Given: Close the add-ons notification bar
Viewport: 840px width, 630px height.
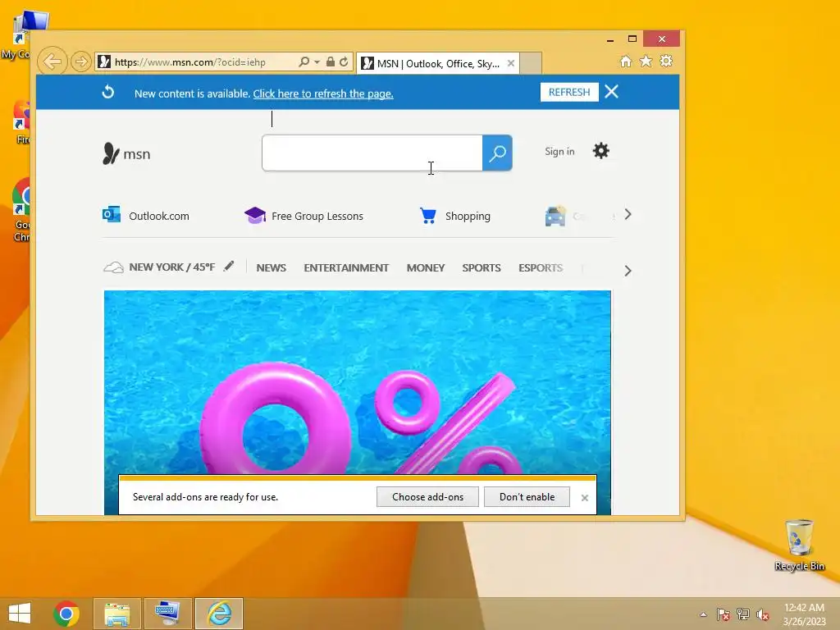Looking at the screenshot, I should tap(584, 498).
